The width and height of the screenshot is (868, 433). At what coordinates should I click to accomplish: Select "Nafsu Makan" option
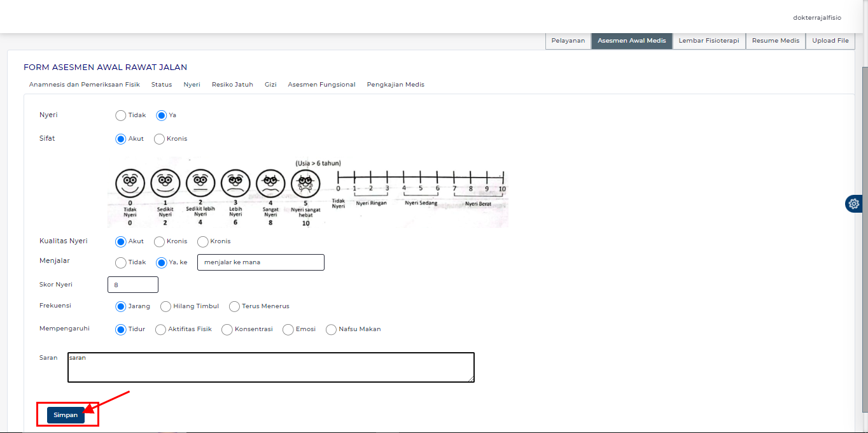coord(330,329)
